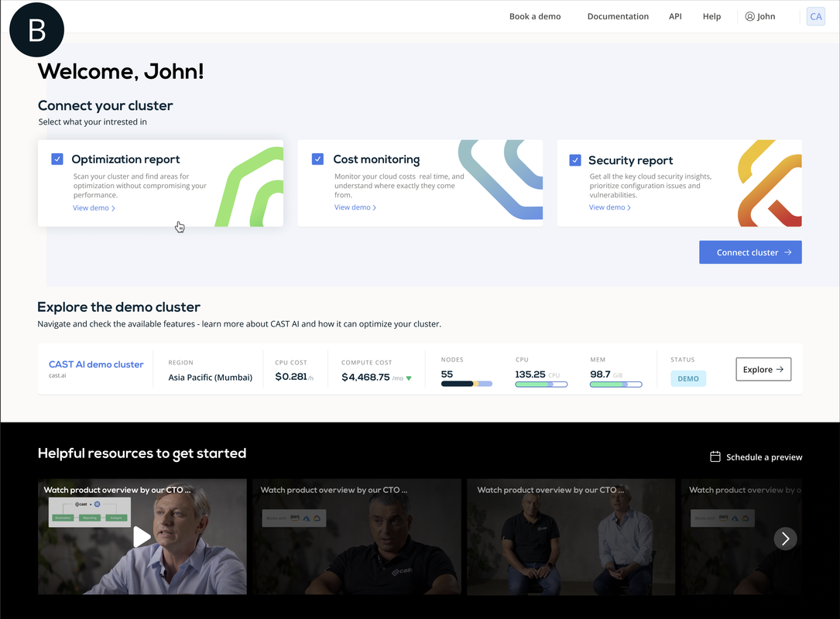Click the Connect cluster button

[750, 252]
